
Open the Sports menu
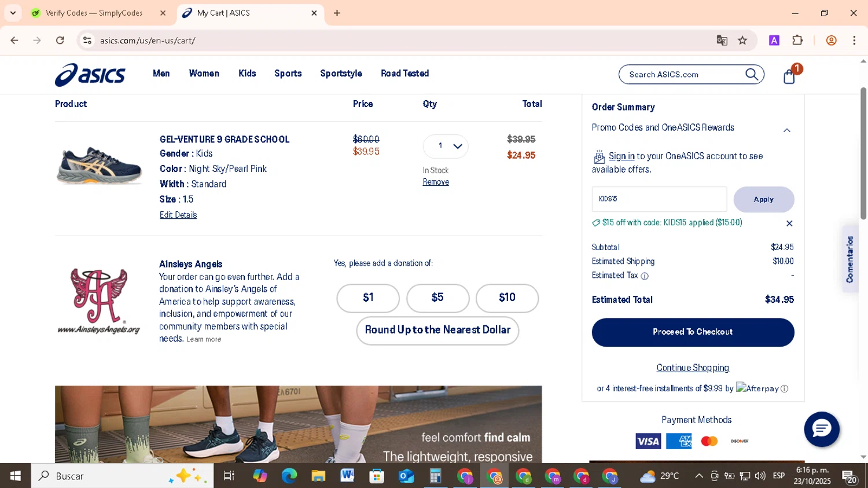coord(288,74)
